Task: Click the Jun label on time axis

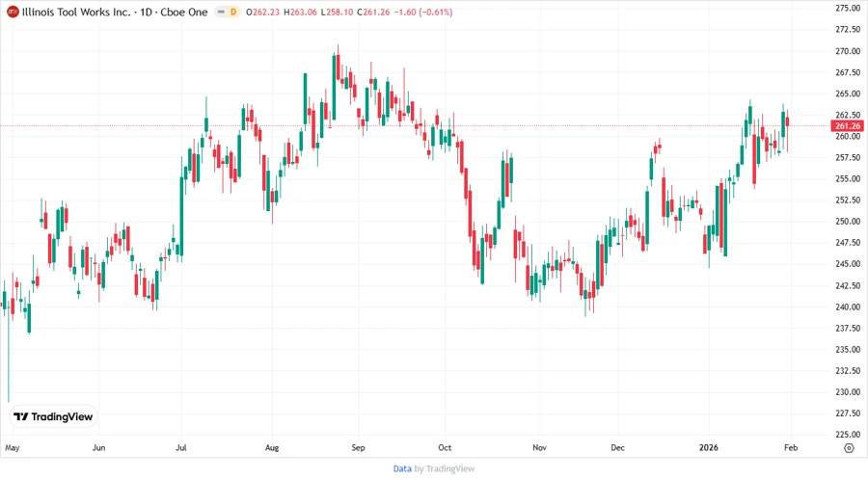Action: click(x=98, y=447)
